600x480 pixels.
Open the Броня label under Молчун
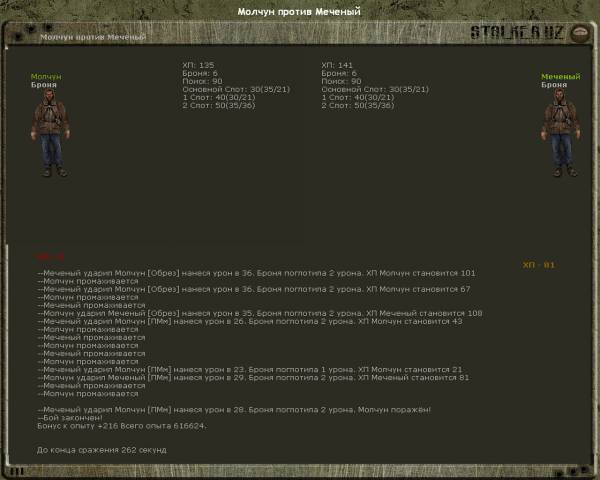(x=44, y=86)
